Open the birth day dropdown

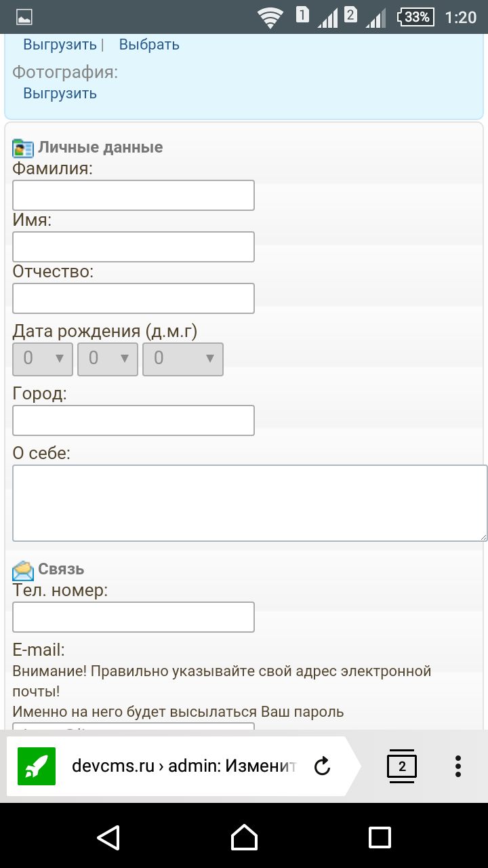point(43,359)
